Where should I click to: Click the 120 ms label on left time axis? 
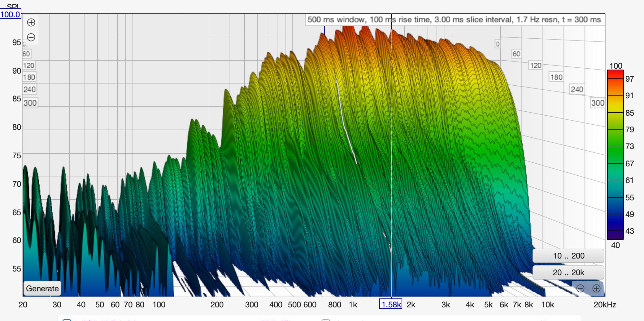click(x=29, y=66)
